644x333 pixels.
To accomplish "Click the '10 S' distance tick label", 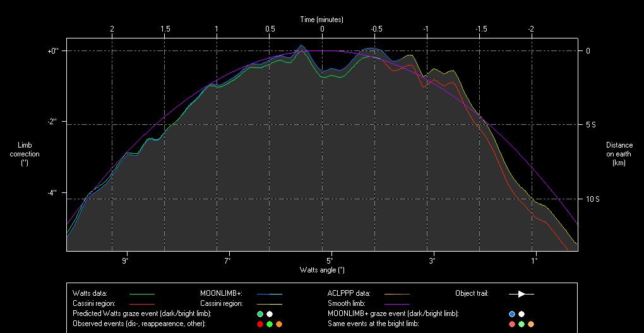I will coord(592,199).
